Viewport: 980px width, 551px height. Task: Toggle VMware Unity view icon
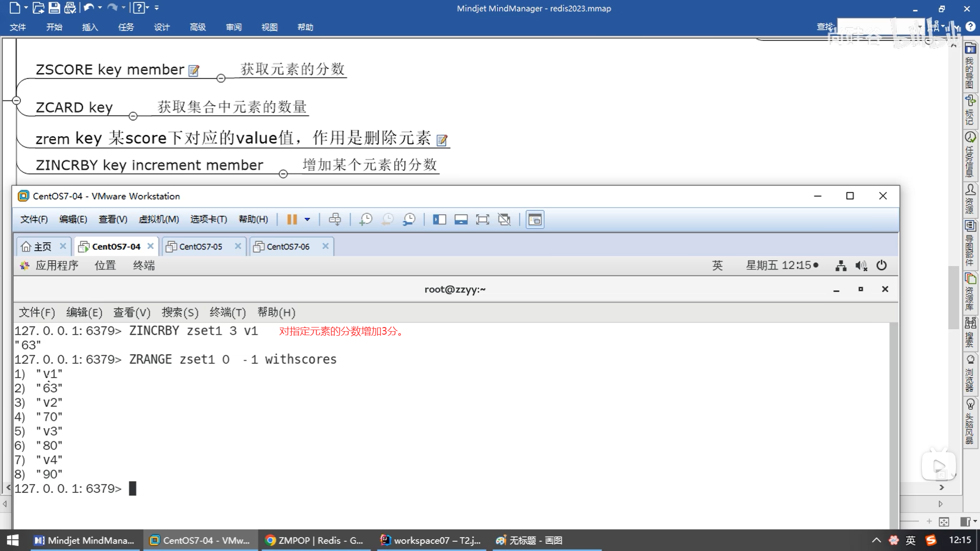click(x=504, y=219)
